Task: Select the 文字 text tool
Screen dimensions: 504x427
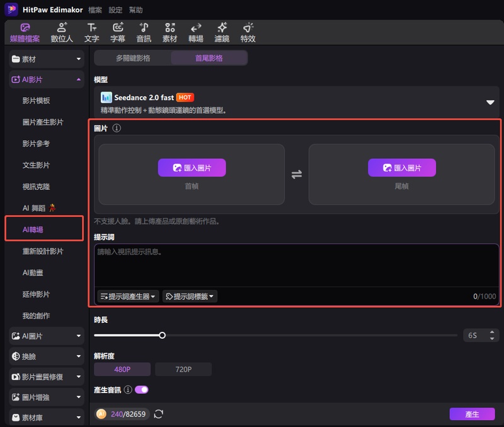Action: [91, 33]
